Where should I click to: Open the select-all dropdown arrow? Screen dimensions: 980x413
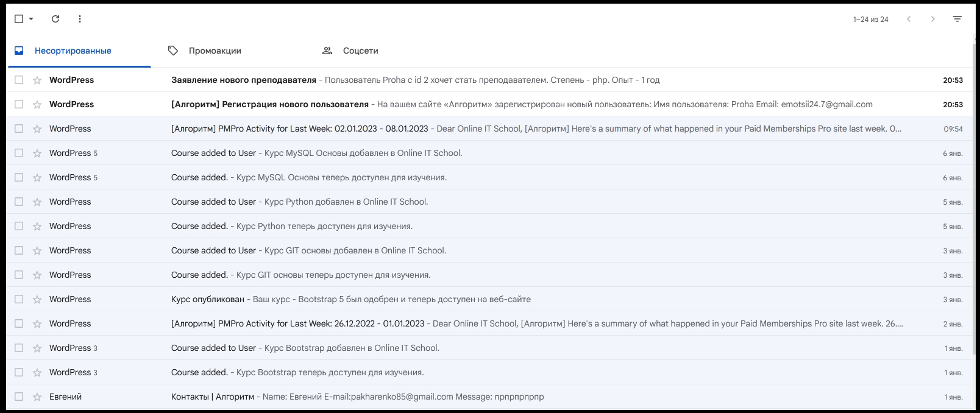point(31,19)
